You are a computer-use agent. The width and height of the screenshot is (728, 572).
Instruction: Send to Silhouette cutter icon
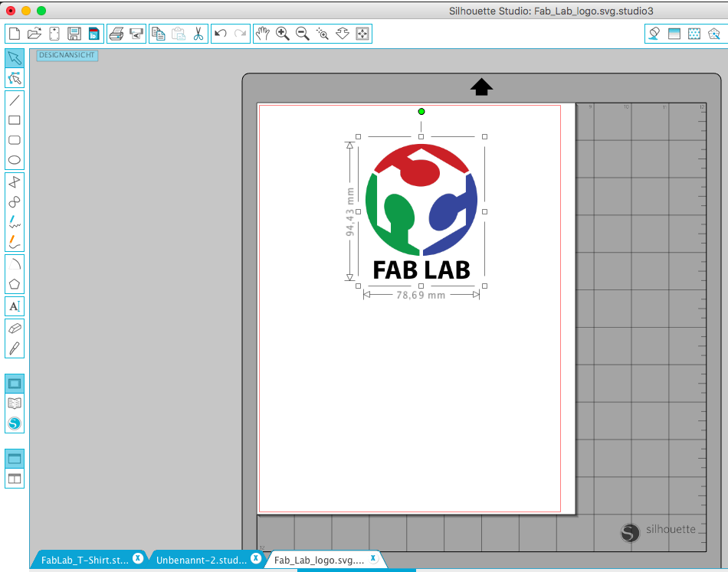pyautogui.click(x=136, y=34)
